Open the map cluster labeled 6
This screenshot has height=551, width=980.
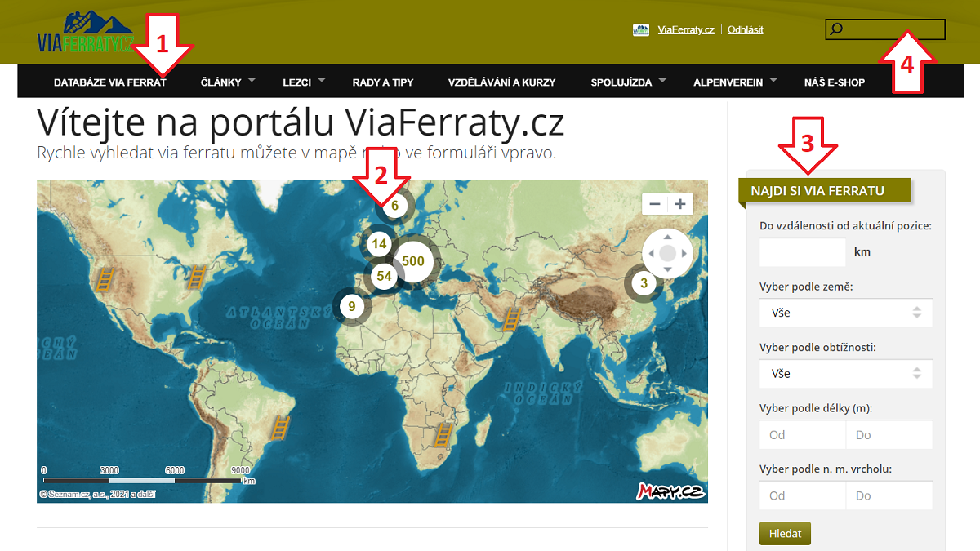394,206
